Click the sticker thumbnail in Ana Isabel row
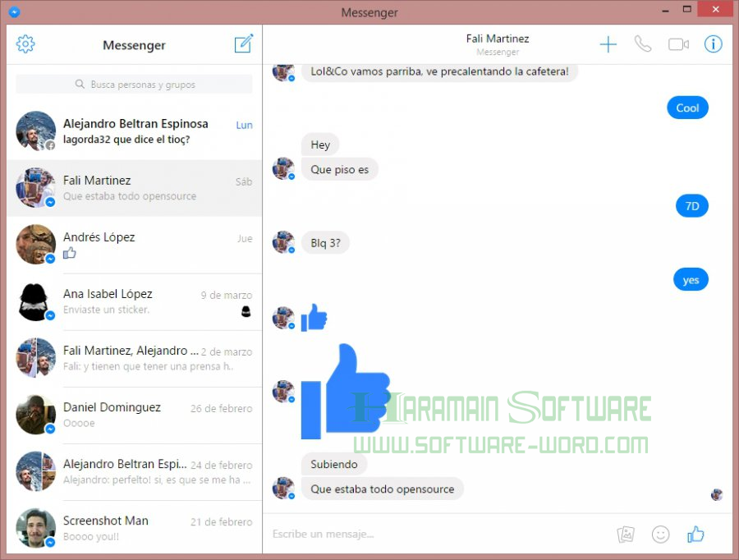The image size is (739, 560). point(246,311)
